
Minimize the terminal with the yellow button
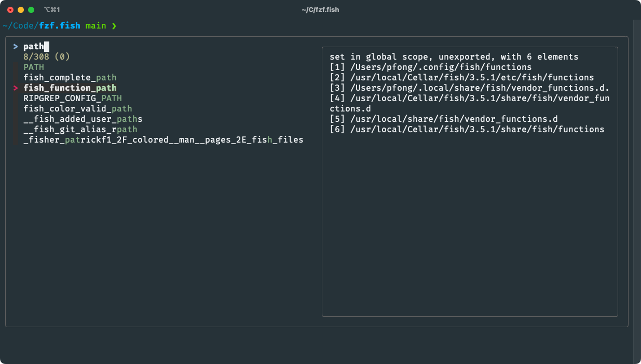[21, 10]
